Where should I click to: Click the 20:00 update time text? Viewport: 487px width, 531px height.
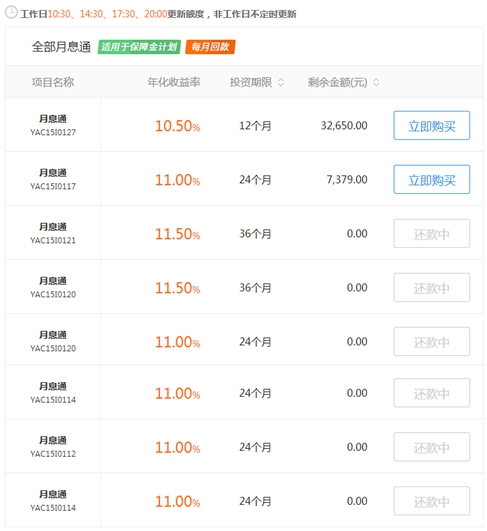[x=156, y=14]
